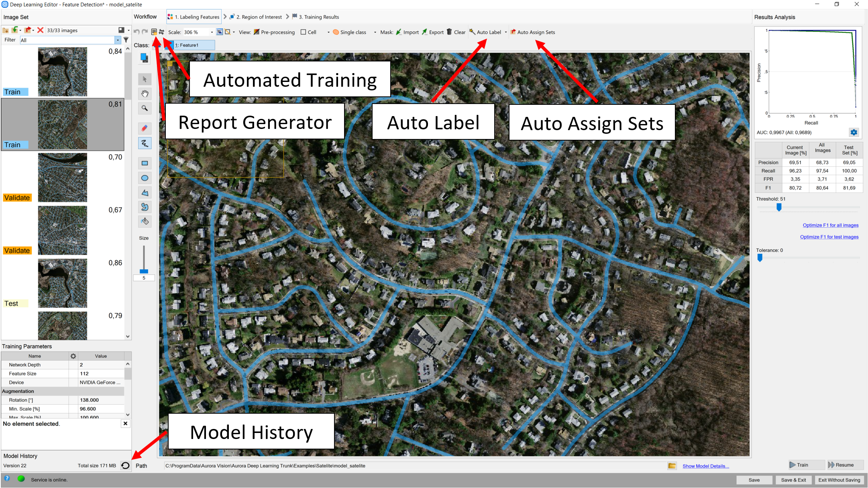868x488 pixels.
Task: Select the eraser tool
Action: [x=145, y=128]
